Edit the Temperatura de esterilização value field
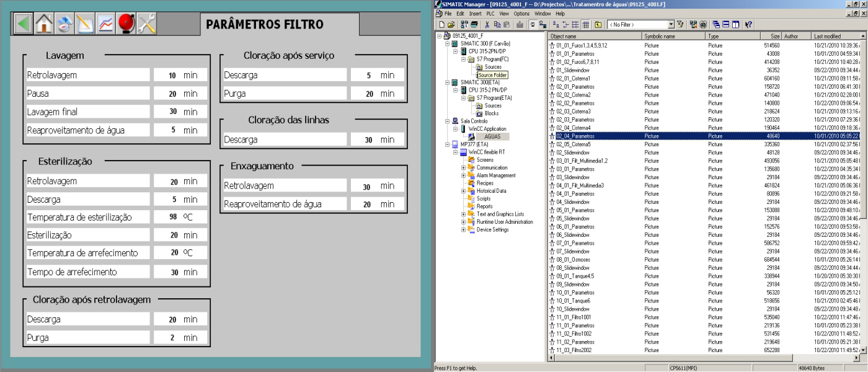 point(180,218)
